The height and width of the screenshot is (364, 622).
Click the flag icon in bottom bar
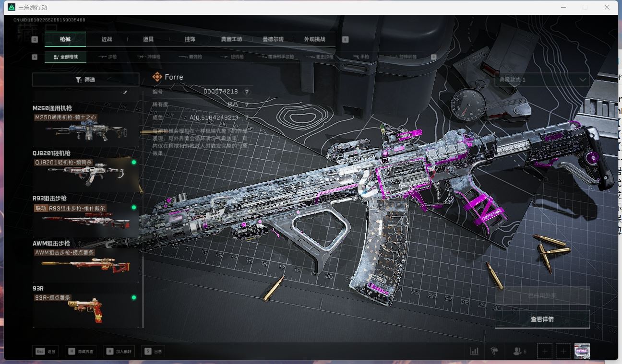[x=494, y=352]
